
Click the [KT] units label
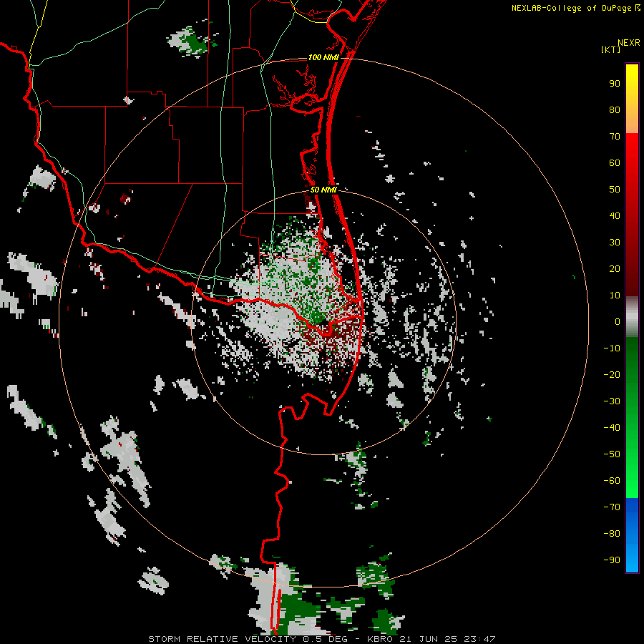(x=610, y=50)
